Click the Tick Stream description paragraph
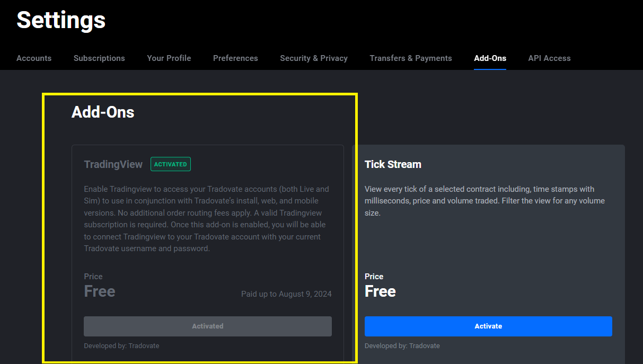The width and height of the screenshot is (643, 364). coord(485,201)
